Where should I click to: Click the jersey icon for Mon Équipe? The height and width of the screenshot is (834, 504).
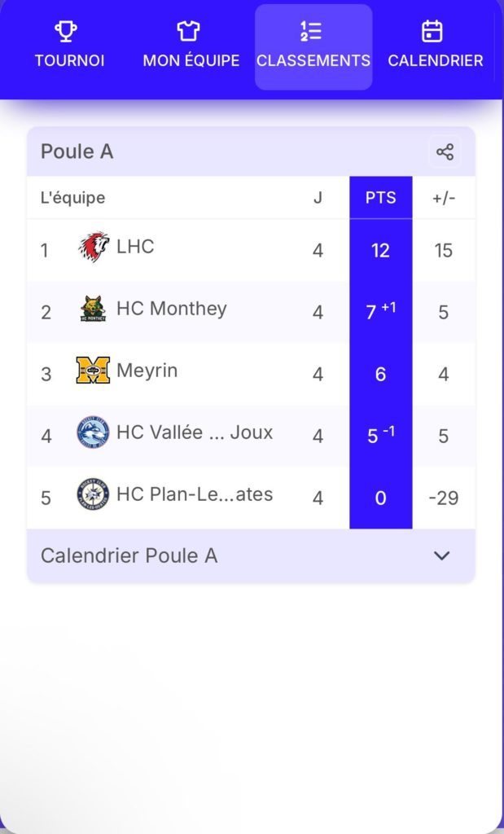(188, 32)
